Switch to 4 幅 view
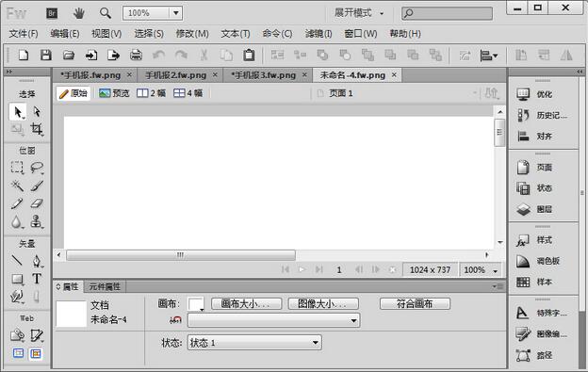The width and height of the screenshot is (588, 372). pyautogui.click(x=188, y=93)
